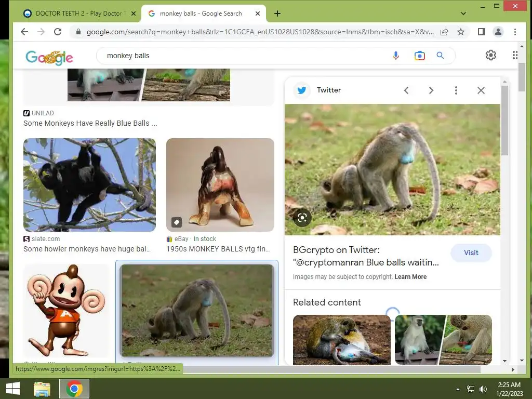Open the Learn More copyright link

pyautogui.click(x=410, y=277)
